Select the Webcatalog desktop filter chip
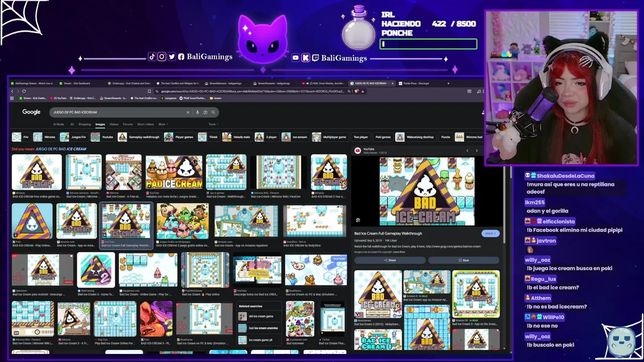The height and width of the screenshot is (362, 644). [416, 137]
